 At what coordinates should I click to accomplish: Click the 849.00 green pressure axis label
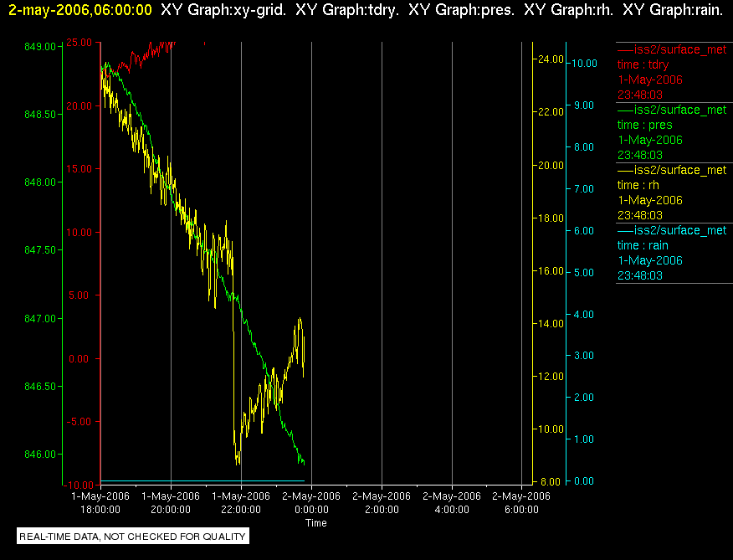click(x=39, y=47)
